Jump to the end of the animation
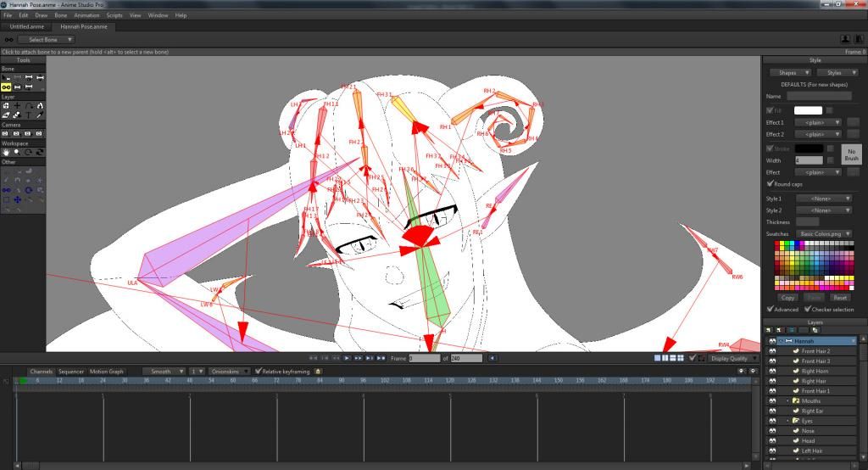 coord(381,358)
